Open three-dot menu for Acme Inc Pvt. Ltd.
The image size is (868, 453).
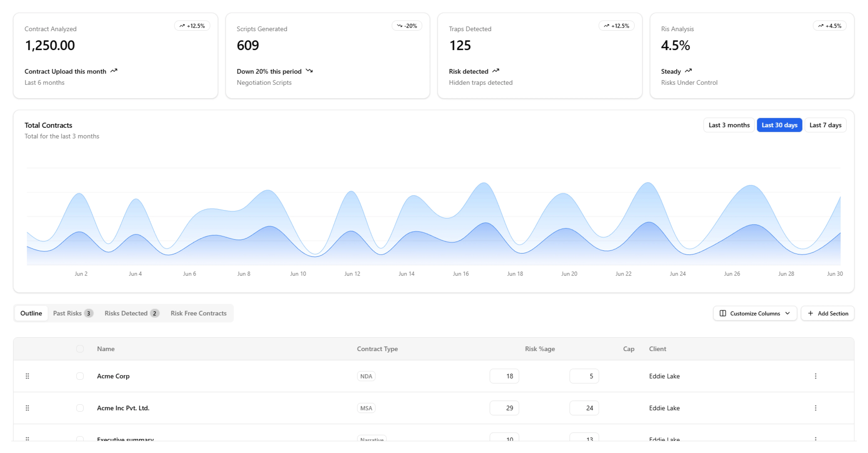(x=815, y=408)
